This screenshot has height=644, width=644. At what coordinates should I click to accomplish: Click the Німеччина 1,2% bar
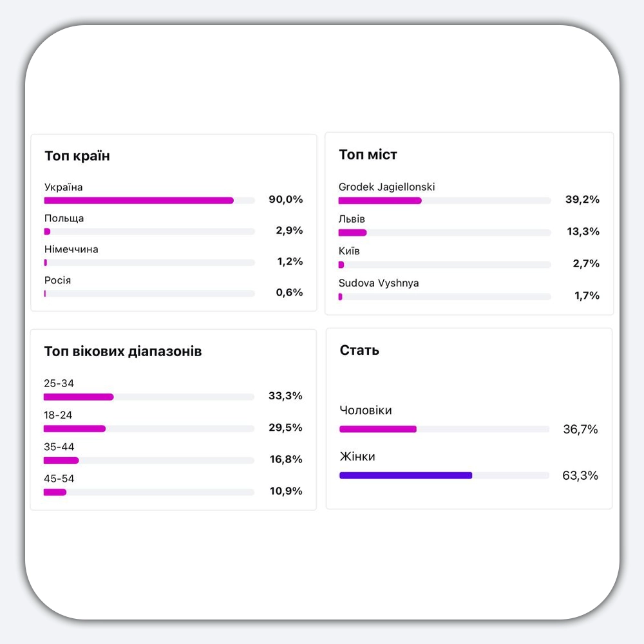pyautogui.click(x=149, y=263)
